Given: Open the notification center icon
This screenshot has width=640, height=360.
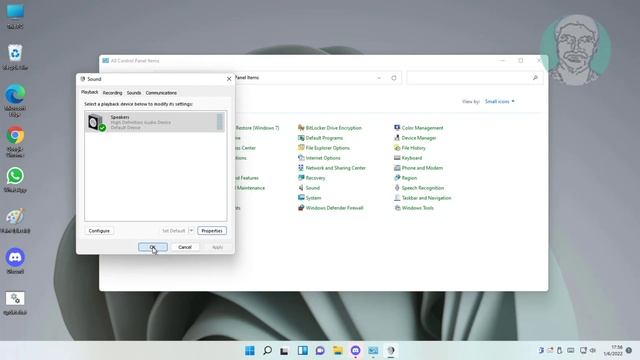Looking at the screenshot, I should click(x=629, y=350).
